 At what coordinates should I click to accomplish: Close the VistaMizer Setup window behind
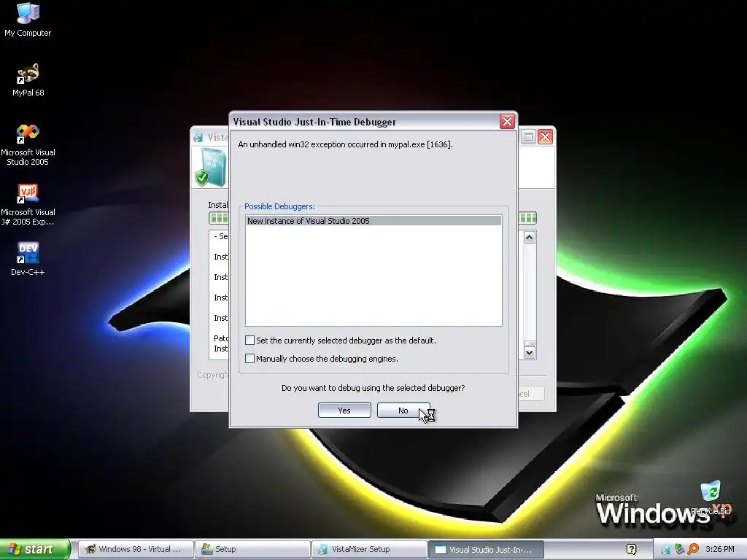coord(545,137)
